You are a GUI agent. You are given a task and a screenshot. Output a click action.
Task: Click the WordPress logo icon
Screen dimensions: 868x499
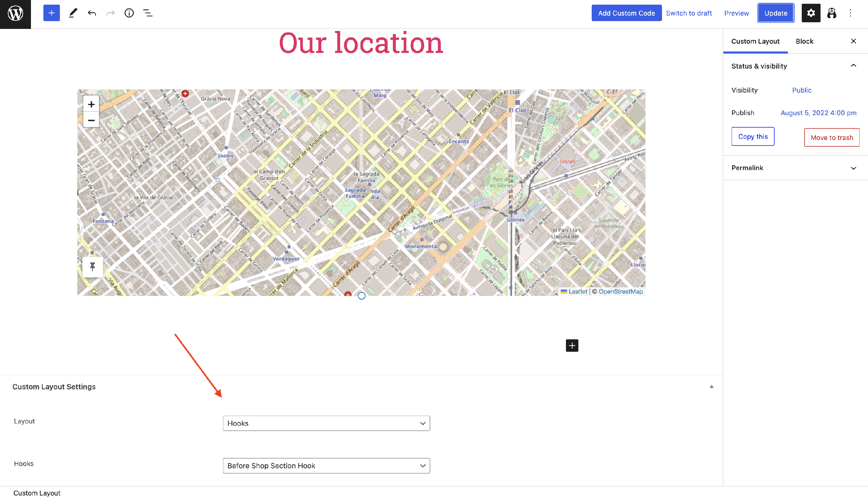click(x=15, y=14)
